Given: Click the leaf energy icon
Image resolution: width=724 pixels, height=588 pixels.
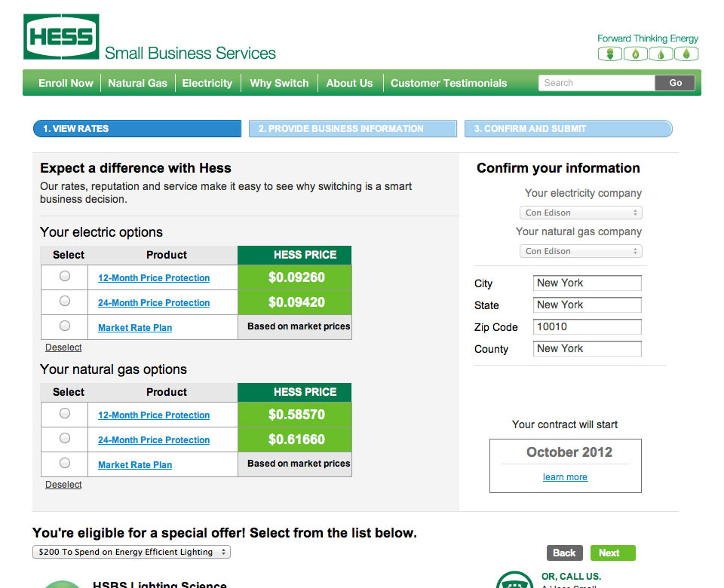Looking at the screenshot, I should coord(686,54).
